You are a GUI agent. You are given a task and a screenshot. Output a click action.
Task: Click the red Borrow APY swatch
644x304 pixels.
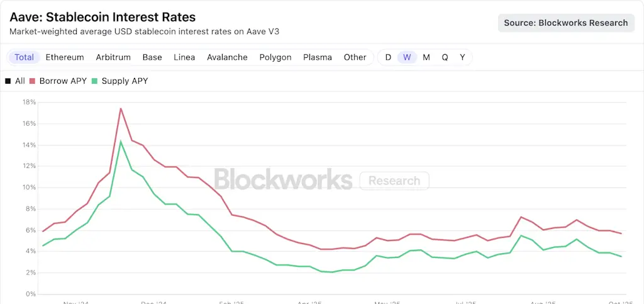33,81
